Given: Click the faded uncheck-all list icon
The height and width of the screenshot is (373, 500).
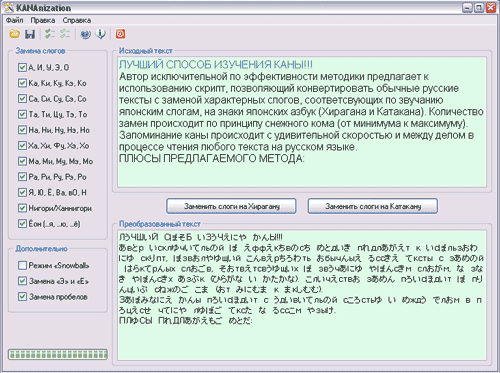Looking at the screenshot, I should 65,34.
